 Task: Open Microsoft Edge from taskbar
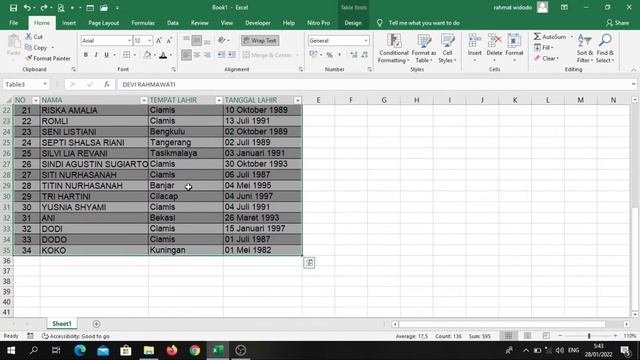click(80, 350)
